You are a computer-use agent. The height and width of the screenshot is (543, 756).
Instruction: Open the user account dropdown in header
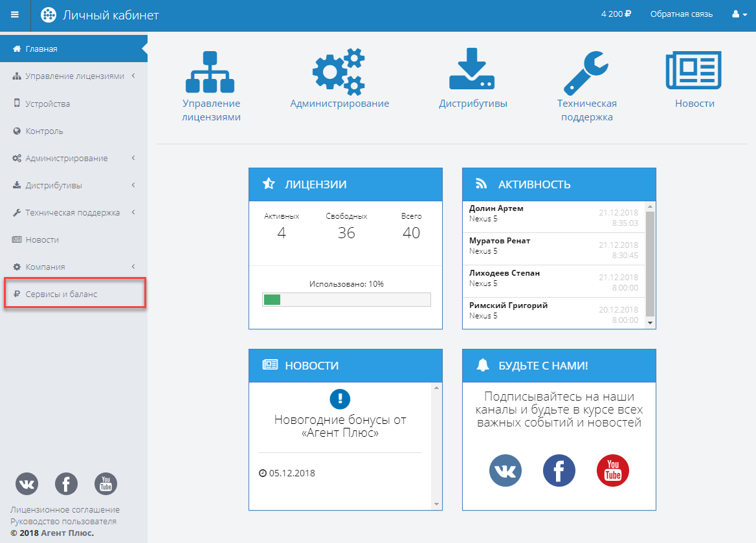[739, 14]
